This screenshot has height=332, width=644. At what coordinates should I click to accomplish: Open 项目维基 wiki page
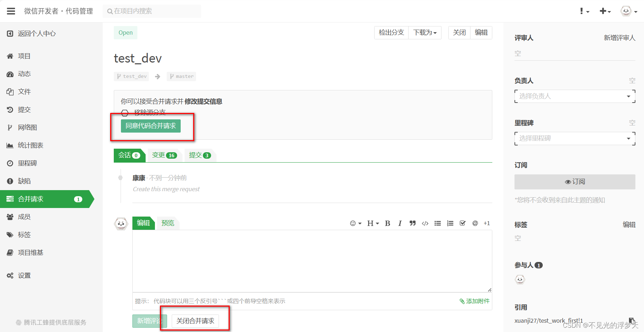click(25, 253)
